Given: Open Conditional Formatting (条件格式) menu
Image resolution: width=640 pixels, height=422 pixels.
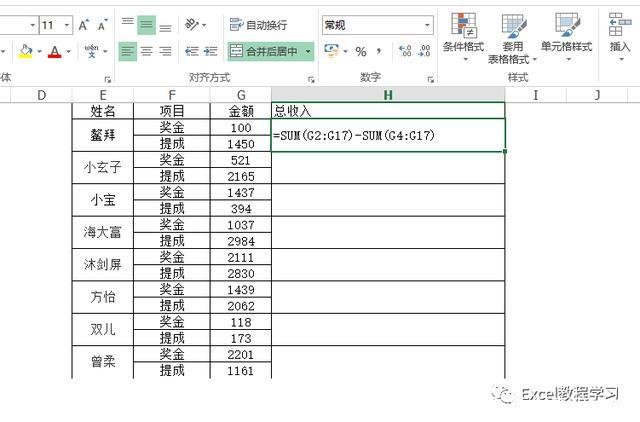Looking at the screenshot, I should [x=464, y=38].
